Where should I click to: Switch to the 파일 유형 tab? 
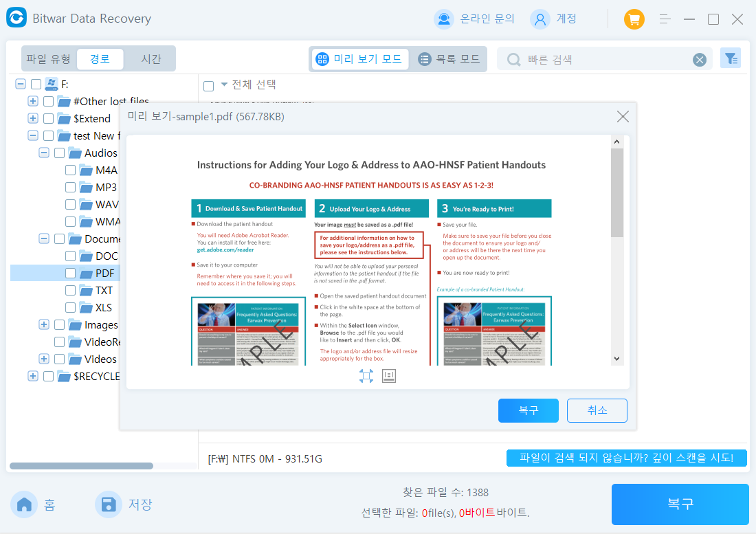[x=48, y=59]
